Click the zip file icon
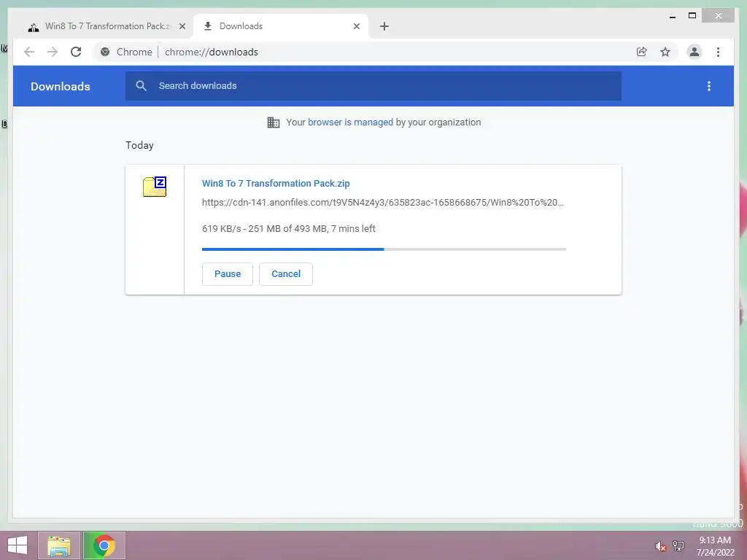Image resolution: width=747 pixels, height=560 pixels. click(155, 186)
